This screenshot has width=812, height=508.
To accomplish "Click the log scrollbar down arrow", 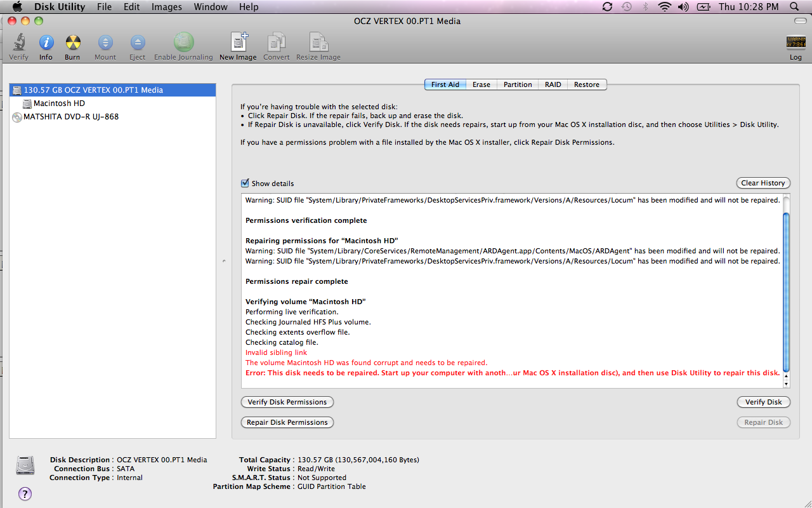I will tap(787, 384).
